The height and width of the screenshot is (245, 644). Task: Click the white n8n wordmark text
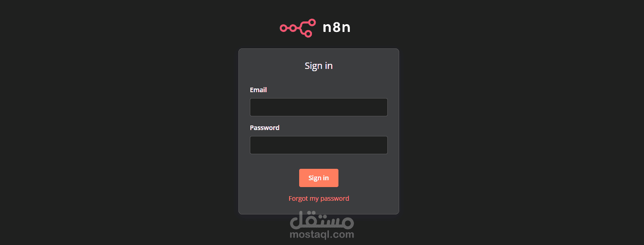coord(337,28)
